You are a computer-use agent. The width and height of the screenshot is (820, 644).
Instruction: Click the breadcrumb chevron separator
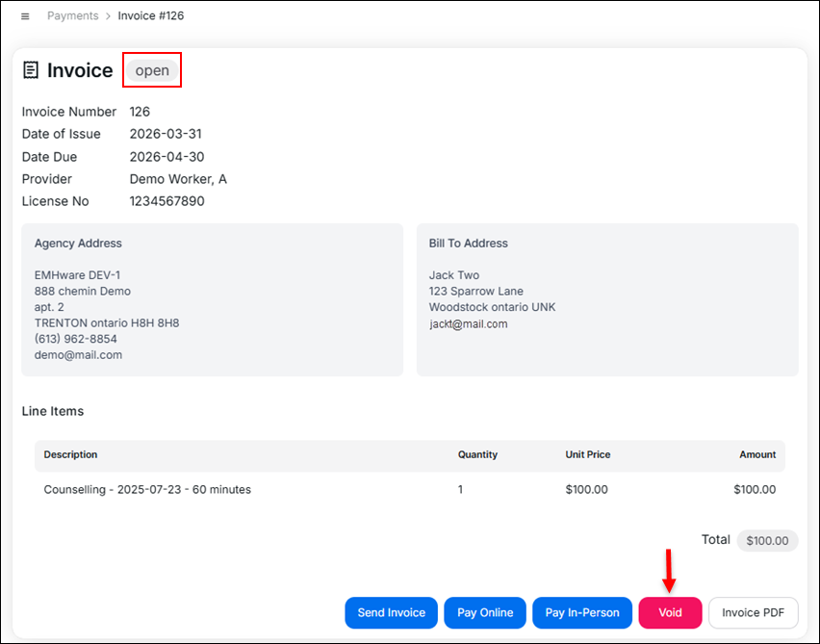click(x=108, y=16)
